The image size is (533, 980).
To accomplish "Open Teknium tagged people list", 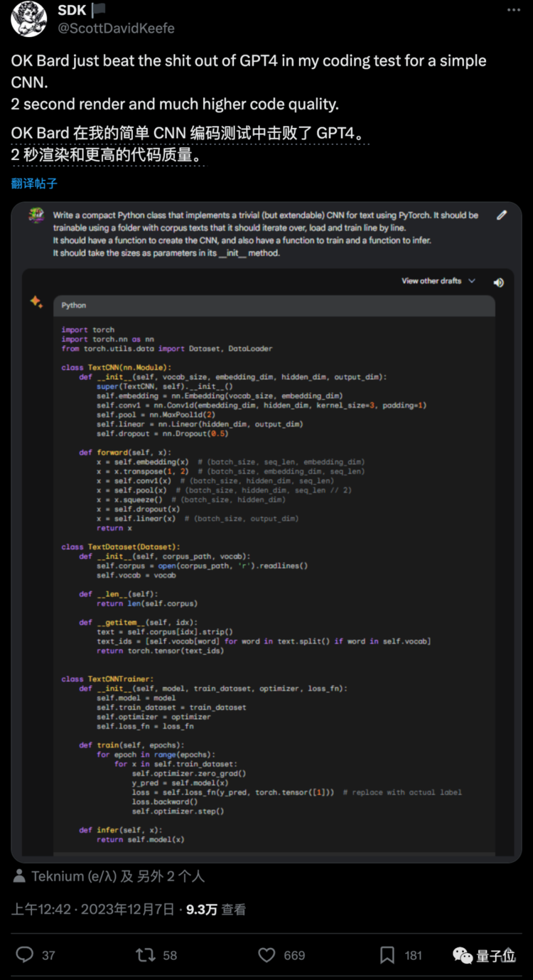I will (x=117, y=876).
